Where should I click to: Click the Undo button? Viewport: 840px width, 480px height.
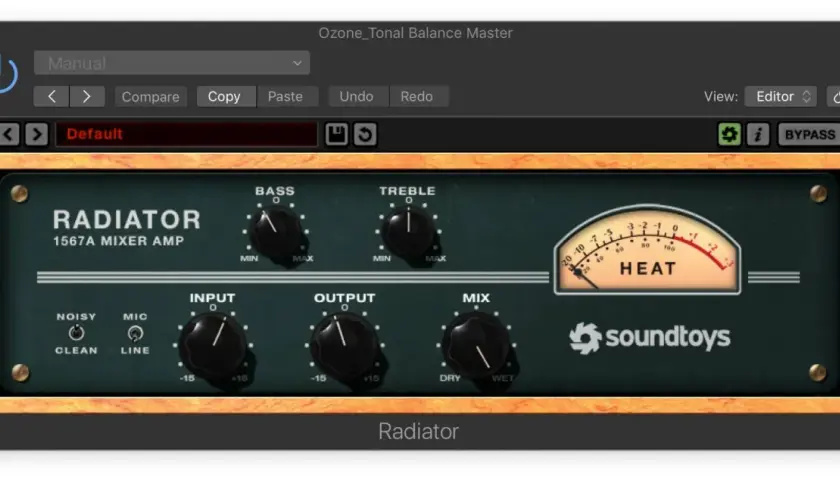click(x=356, y=96)
